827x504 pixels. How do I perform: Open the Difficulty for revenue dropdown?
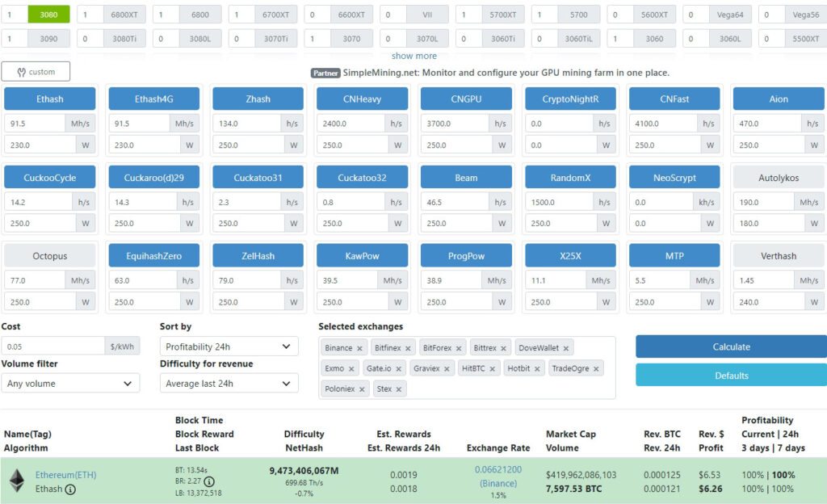pyautogui.click(x=229, y=384)
